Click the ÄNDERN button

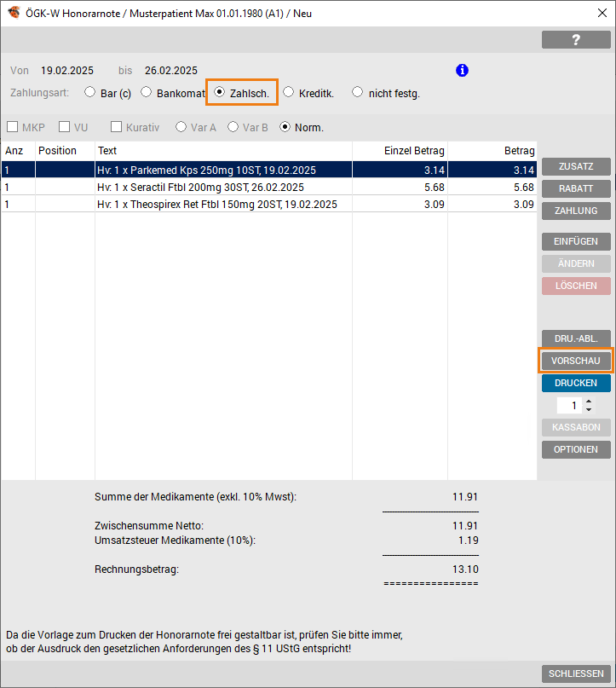(x=576, y=263)
